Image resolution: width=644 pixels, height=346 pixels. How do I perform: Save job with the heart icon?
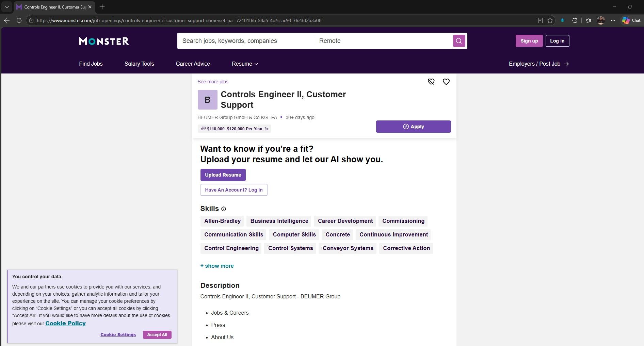tap(446, 82)
